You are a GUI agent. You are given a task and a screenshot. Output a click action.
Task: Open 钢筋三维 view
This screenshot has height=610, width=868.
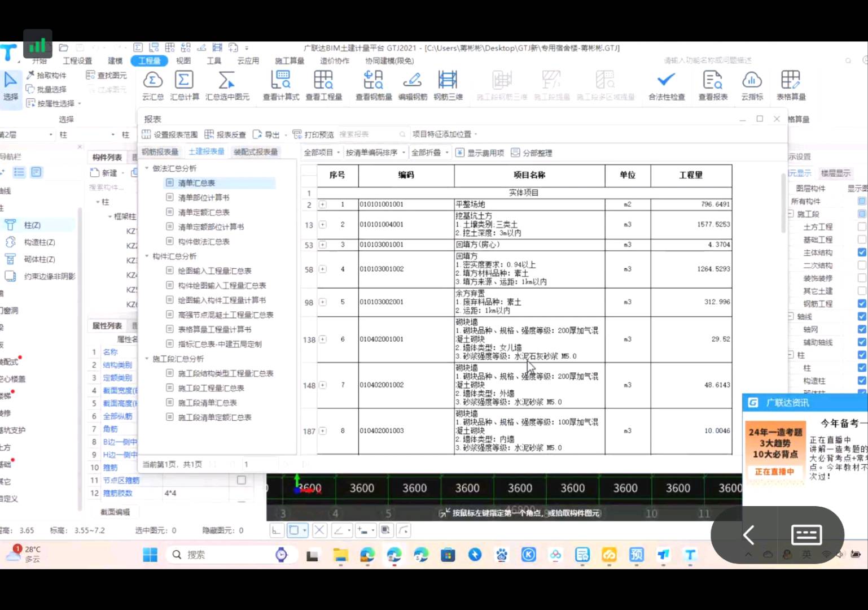pos(448,86)
